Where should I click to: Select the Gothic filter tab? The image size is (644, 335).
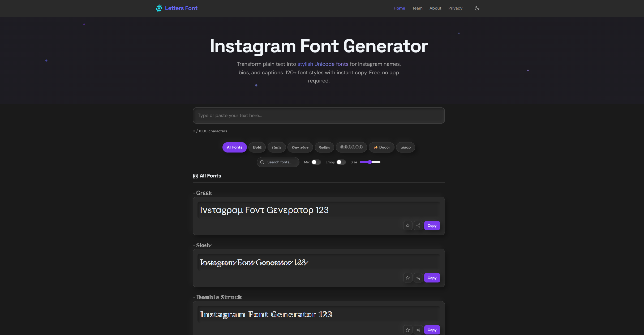pyautogui.click(x=324, y=147)
